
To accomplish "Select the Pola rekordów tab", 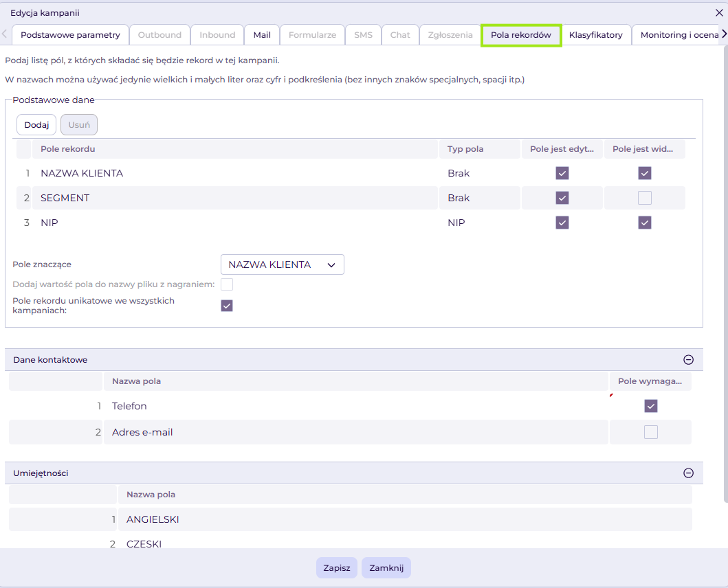I will (521, 35).
